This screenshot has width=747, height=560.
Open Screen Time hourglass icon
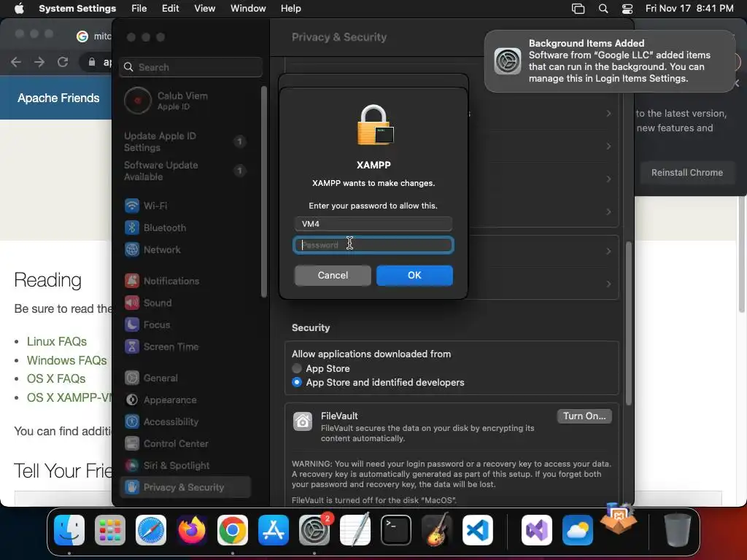coord(132,346)
